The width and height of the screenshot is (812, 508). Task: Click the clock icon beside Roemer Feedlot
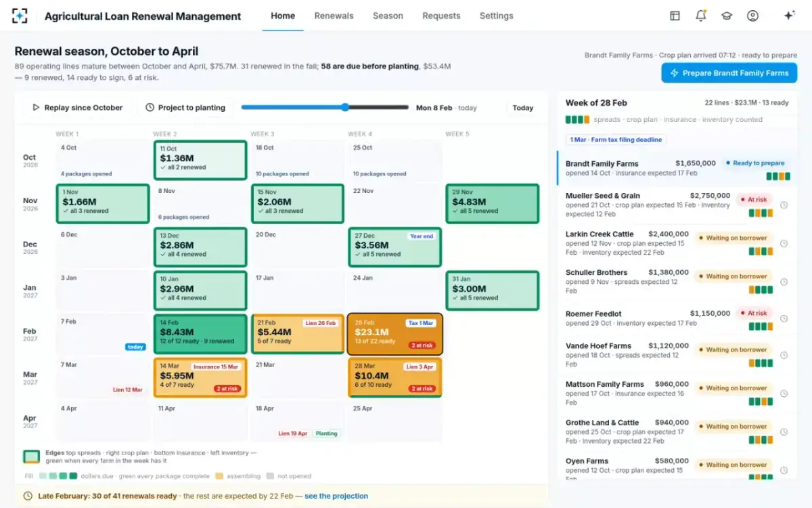click(x=784, y=318)
